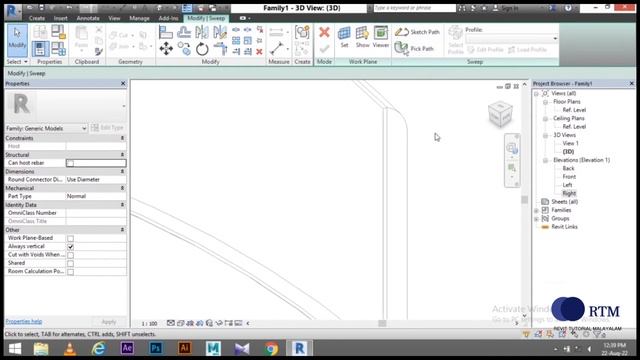Image resolution: width=640 pixels, height=360 pixels.
Task: Select Revit Links in Project Browser
Action: 564,227
